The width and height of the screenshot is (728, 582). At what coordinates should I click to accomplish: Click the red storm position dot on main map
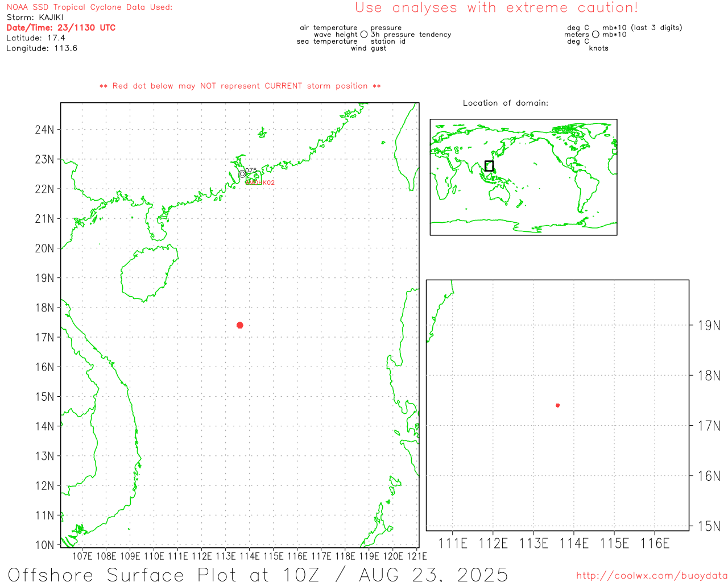coord(240,325)
